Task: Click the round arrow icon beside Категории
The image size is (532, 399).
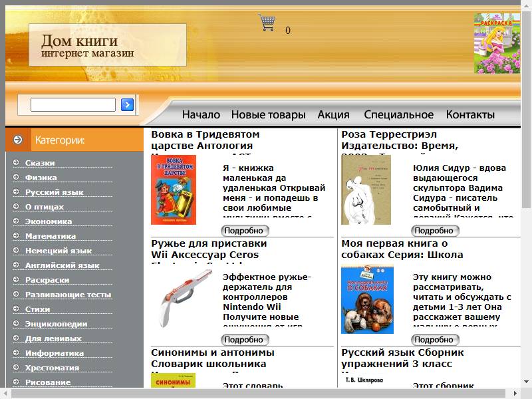Action: point(18,140)
